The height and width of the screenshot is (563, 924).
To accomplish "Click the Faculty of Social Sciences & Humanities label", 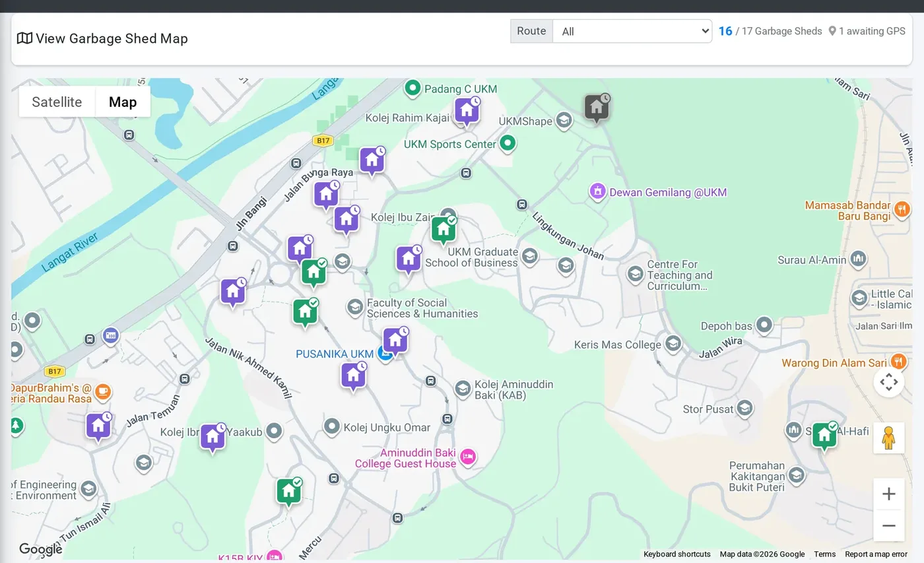I will pos(422,308).
